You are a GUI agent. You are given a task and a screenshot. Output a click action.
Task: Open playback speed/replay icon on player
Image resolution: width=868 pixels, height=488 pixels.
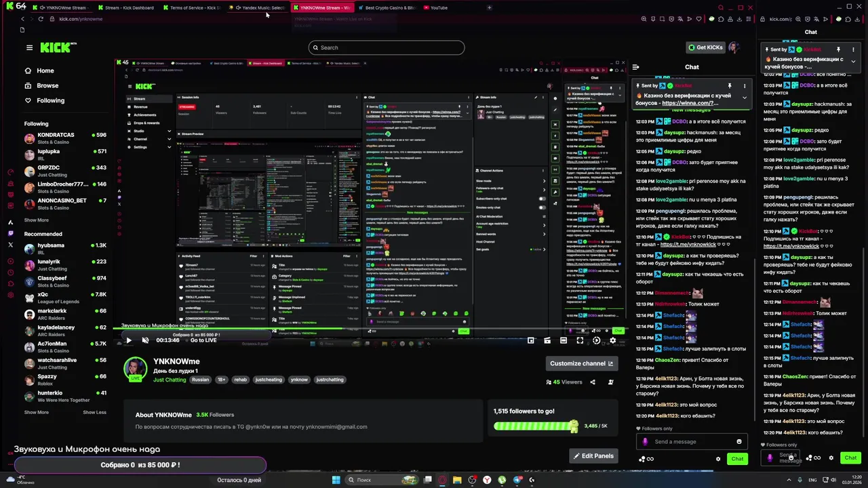point(596,340)
